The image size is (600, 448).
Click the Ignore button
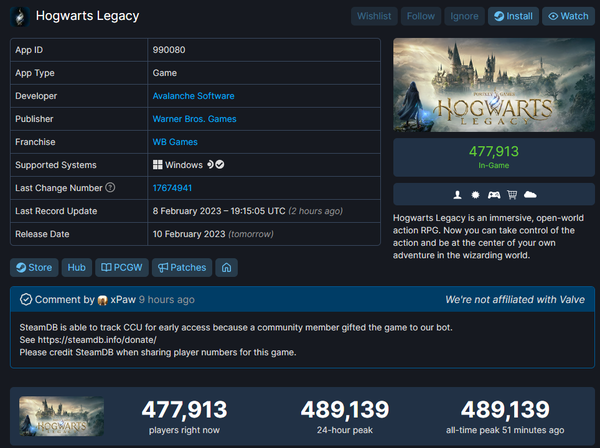pyautogui.click(x=464, y=16)
